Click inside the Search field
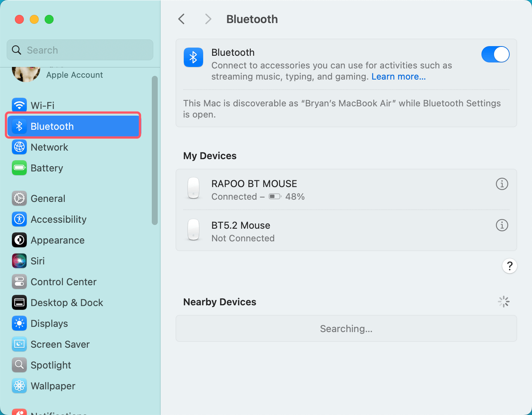 pyautogui.click(x=80, y=50)
